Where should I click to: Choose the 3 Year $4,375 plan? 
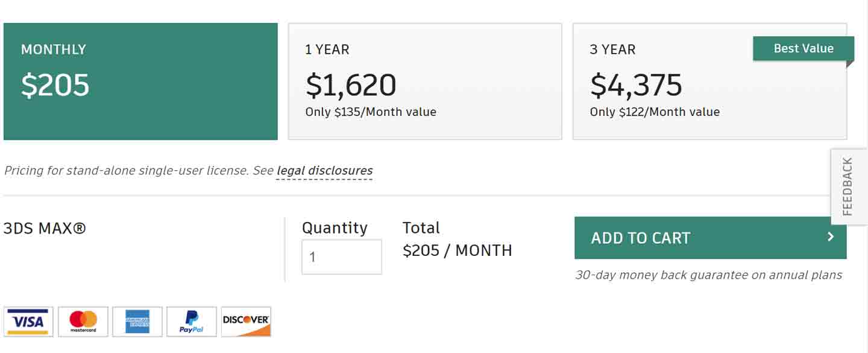point(709,81)
